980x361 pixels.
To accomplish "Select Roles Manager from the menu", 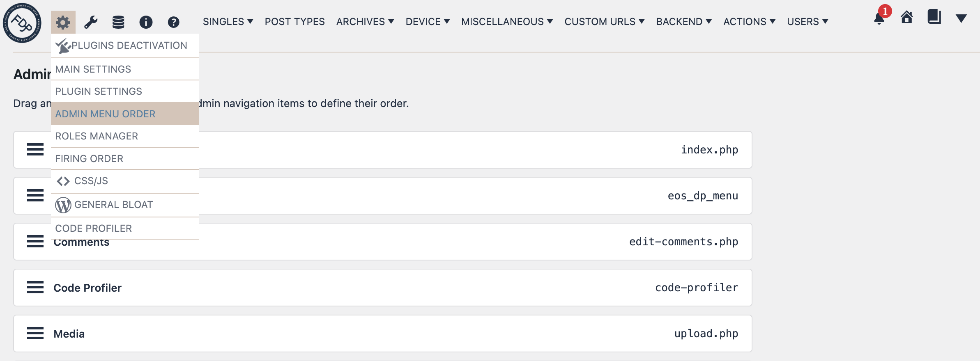I will pos(97,136).
